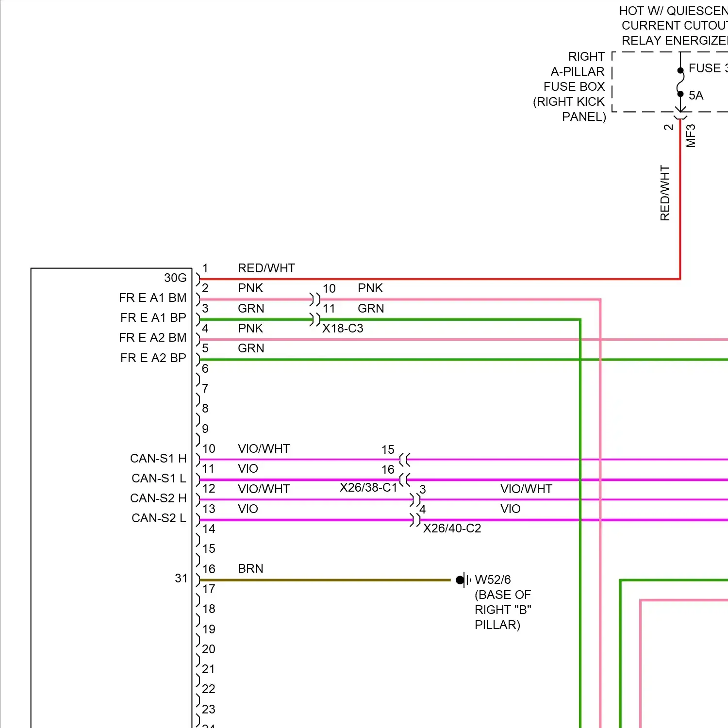Click the CAN-S1 H signal label
This screenshot has width=728, height=728.
(x=158, y=459)
